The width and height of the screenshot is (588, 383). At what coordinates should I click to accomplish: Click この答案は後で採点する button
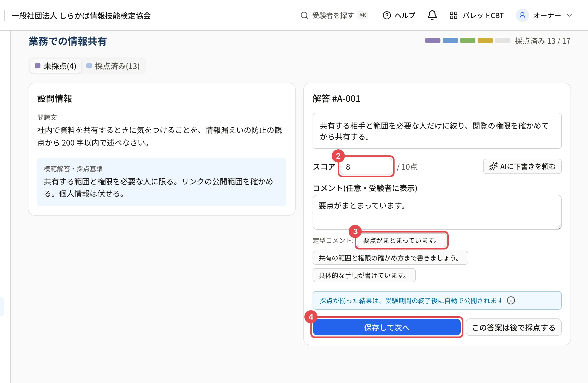(513, 327)
